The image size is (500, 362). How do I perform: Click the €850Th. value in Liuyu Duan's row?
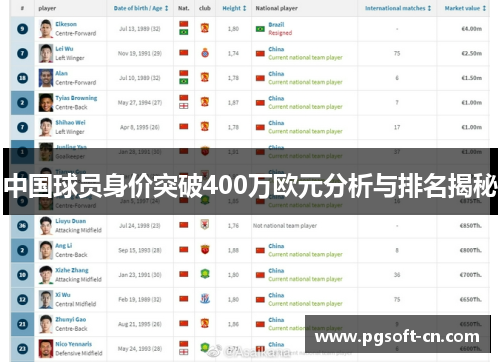point(471,226)
